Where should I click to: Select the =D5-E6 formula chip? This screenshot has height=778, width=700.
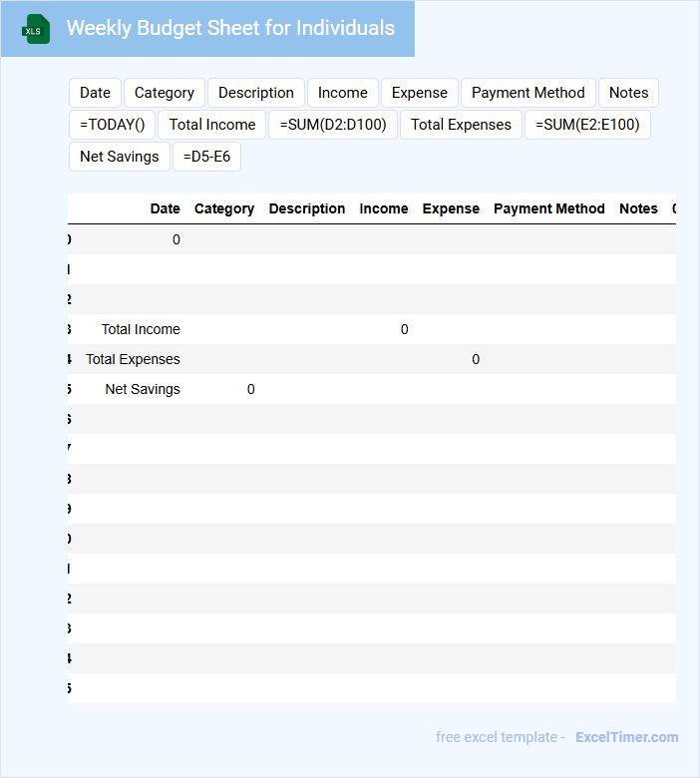[206, 157]
